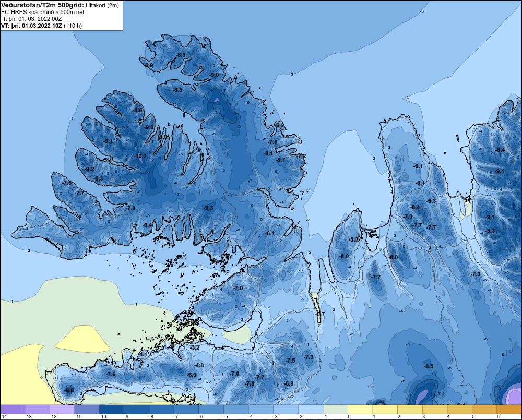Click the legend swatch between 3 and 4
The image size is (522, 420).
pyautogui.click(x=435, y=410)
